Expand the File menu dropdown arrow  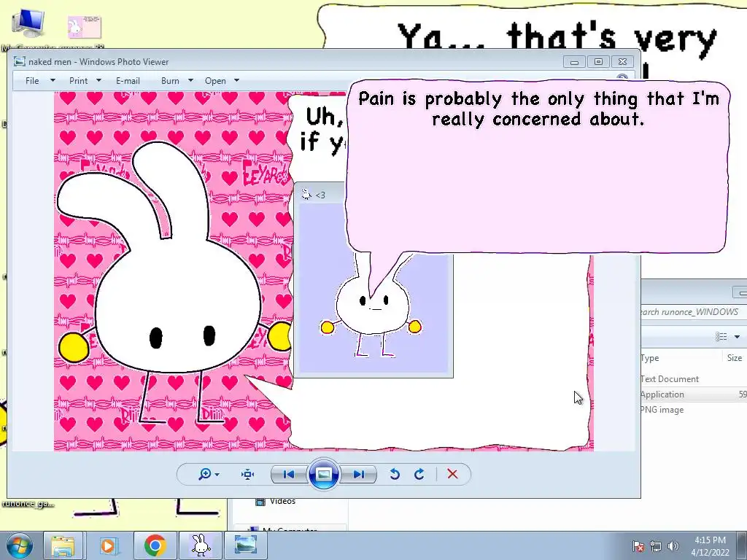click(x=53, y=80)
